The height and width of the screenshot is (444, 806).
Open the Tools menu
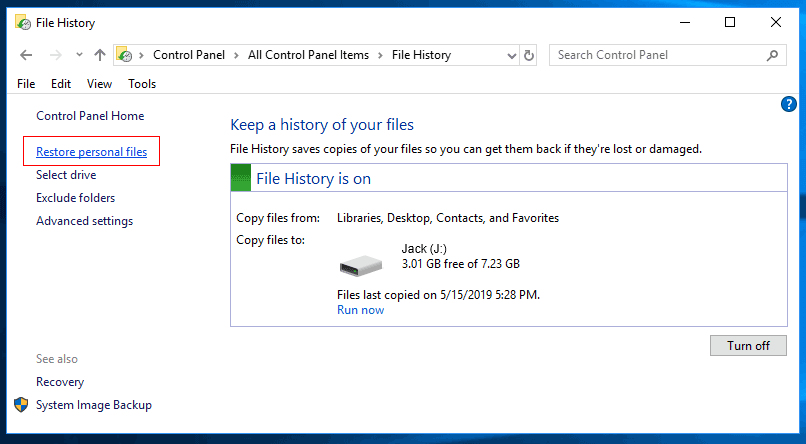(x=142, y=84)
